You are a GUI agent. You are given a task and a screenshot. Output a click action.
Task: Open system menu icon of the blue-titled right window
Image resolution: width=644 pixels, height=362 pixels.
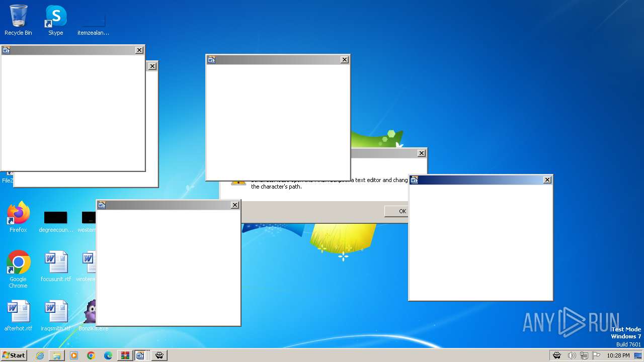pos(414,180)
